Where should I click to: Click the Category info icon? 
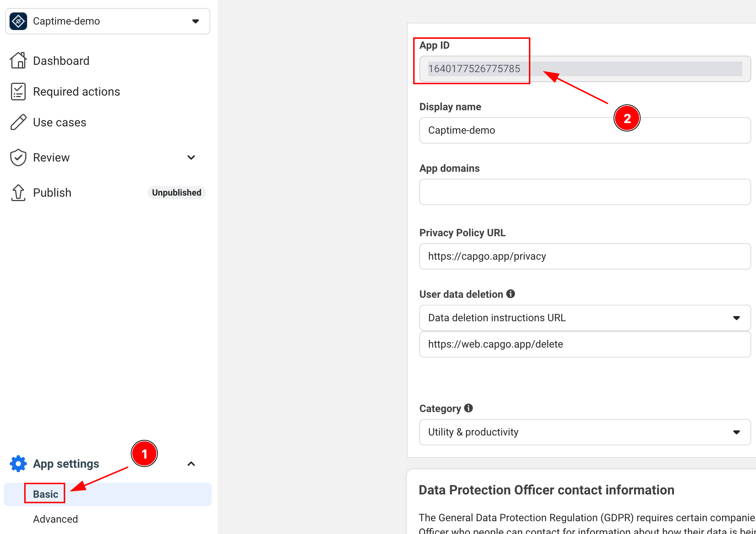click(x=468, y=408)
